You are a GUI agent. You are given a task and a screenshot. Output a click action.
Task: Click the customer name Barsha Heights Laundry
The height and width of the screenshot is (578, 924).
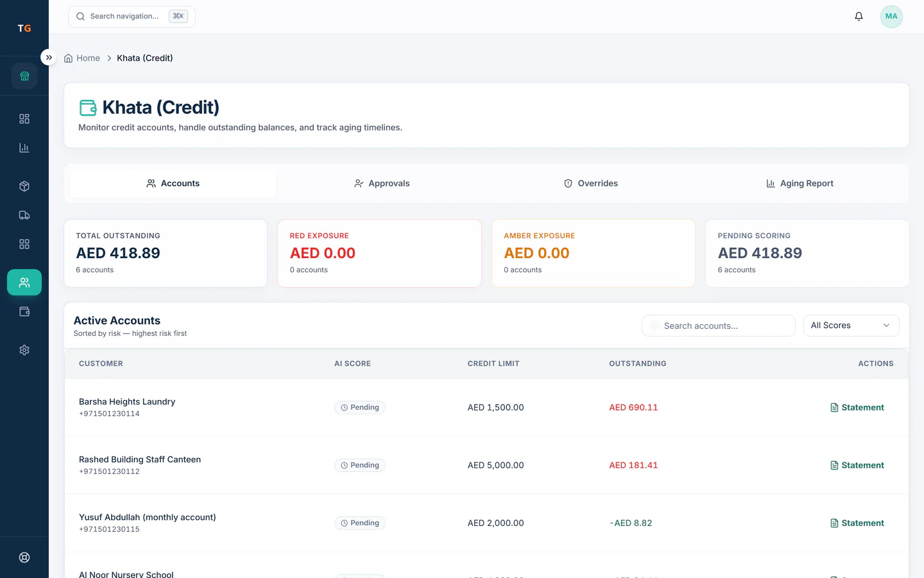click(x=127, y=402)
